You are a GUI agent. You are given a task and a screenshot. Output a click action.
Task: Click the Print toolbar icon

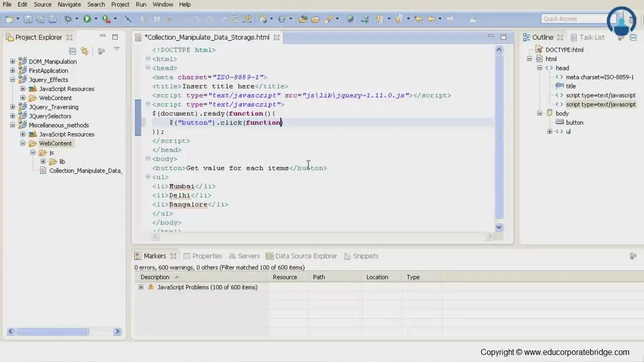pyautogui.click(x=52, y=19)
